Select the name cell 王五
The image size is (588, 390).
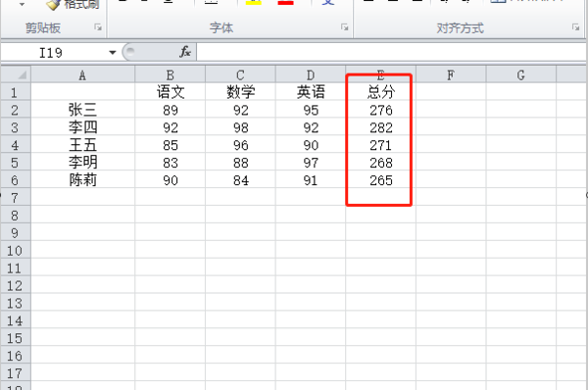point(82,145)
